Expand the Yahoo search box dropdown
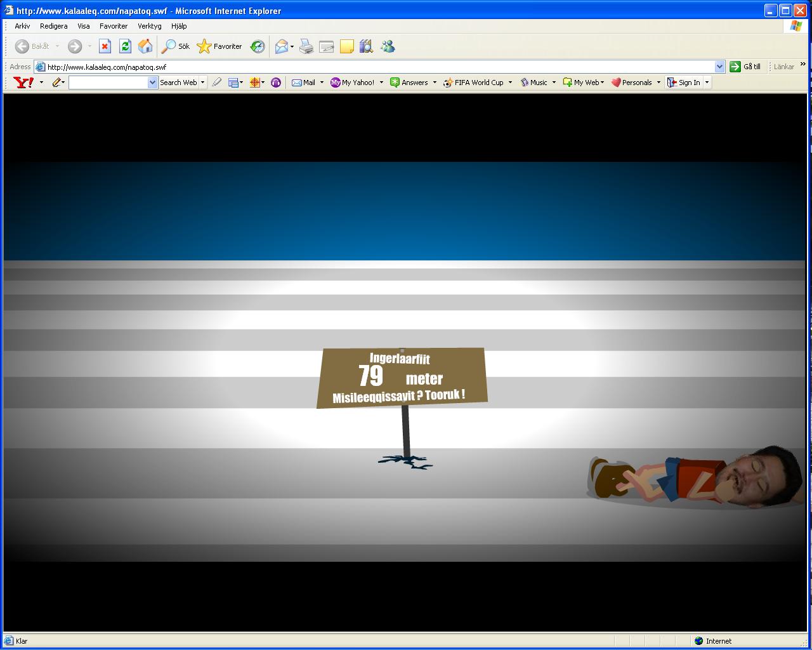 (152, 83)
